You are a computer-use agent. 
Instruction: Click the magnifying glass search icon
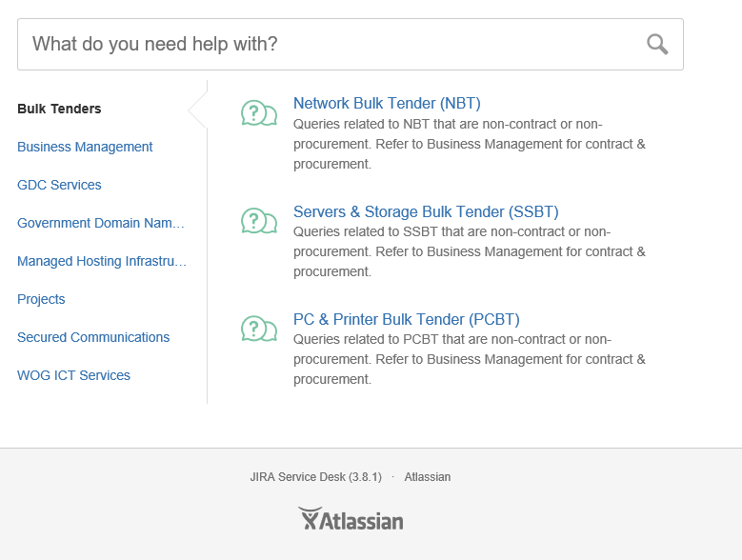coord(657,45)
